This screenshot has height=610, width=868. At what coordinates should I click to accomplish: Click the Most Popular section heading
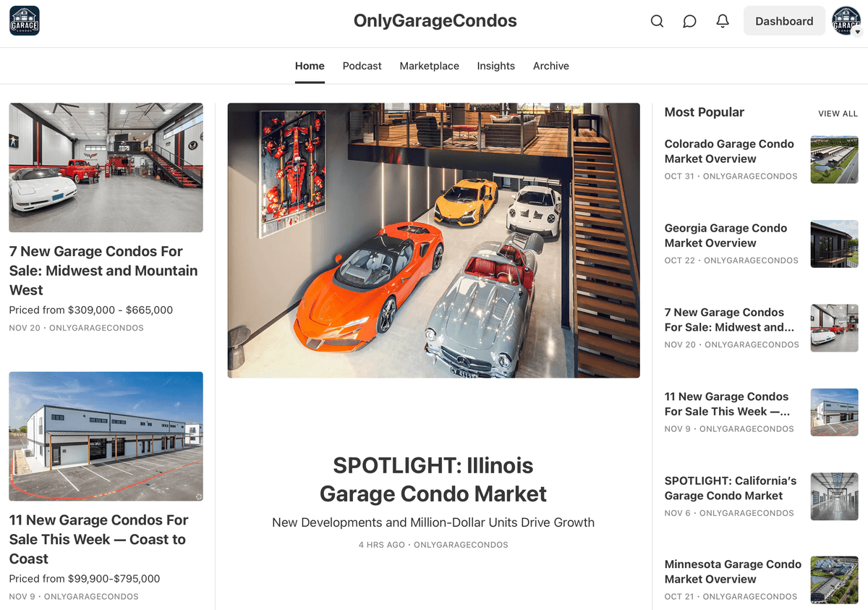tap(704, 112)
